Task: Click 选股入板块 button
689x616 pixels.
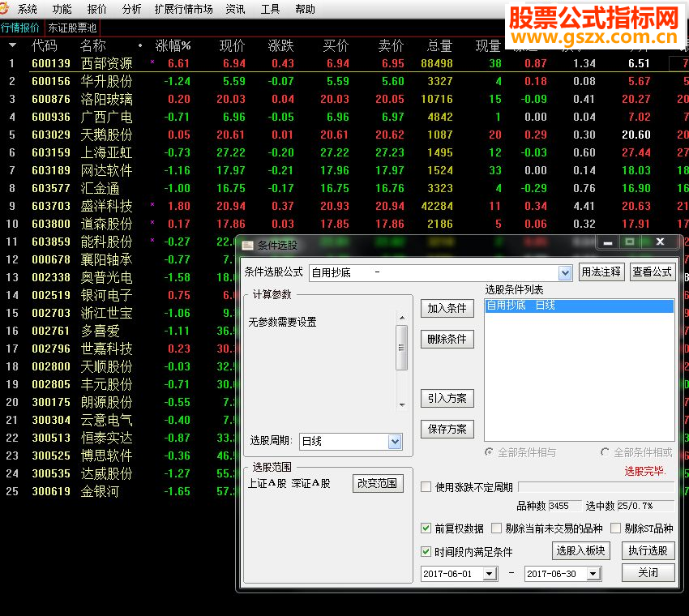Action: click(x=581, y=550)
